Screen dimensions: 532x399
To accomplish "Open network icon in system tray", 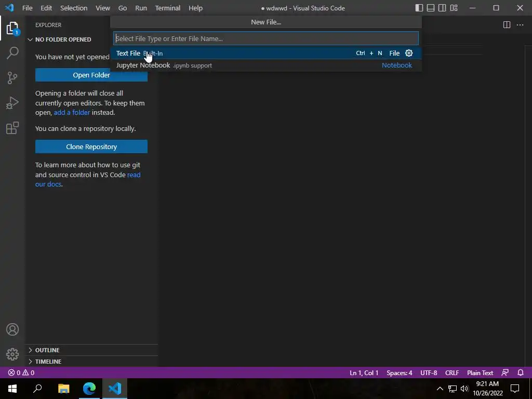I will 453,389.
